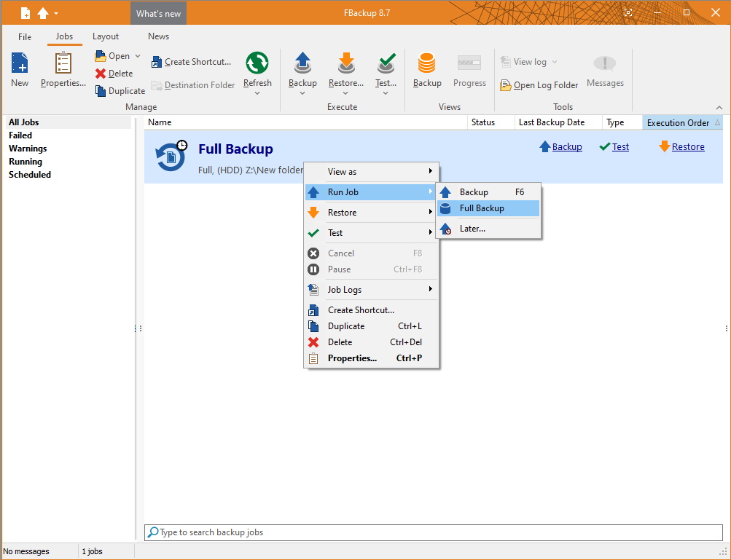The width and height of the screenshot is (731, 560).
Task: Open quick access toolbar dropdown arrow
Action: 56,14
